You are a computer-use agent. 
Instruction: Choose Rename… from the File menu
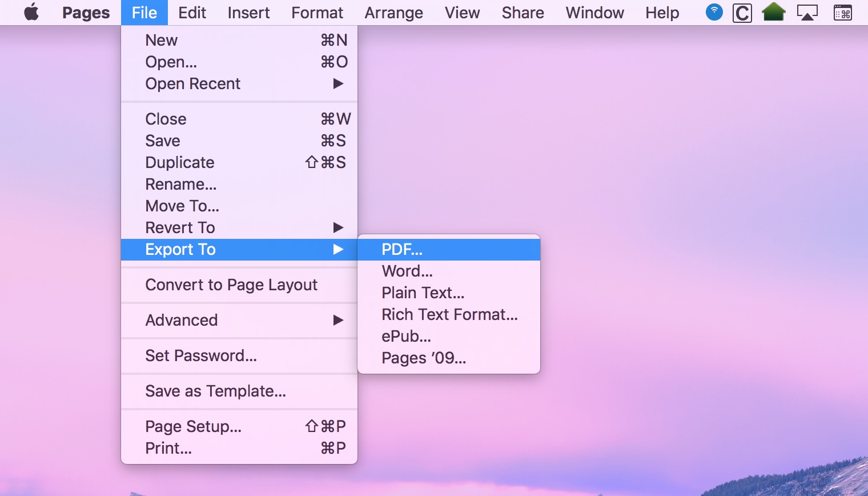[239, 184]
